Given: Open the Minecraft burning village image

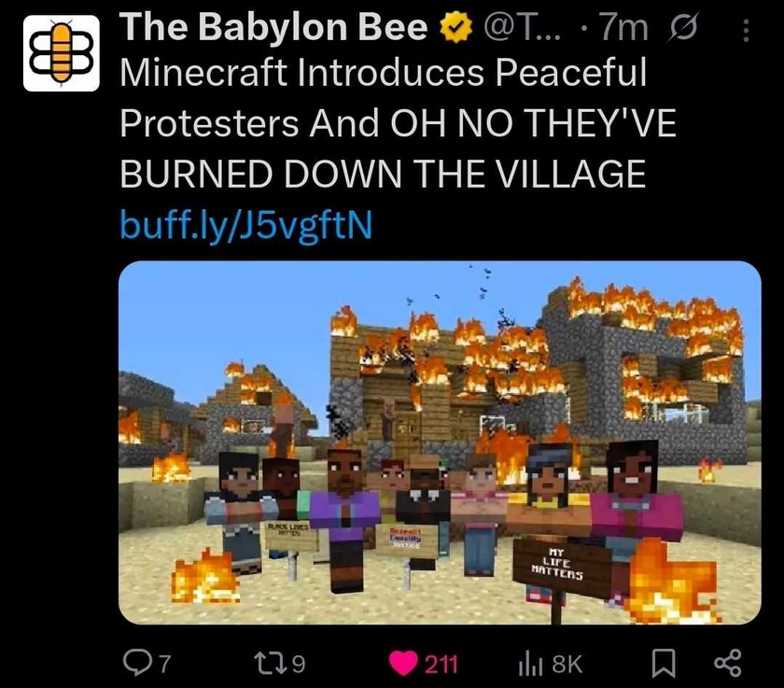Looking at the screenshot, I should [x=440, y=442].
